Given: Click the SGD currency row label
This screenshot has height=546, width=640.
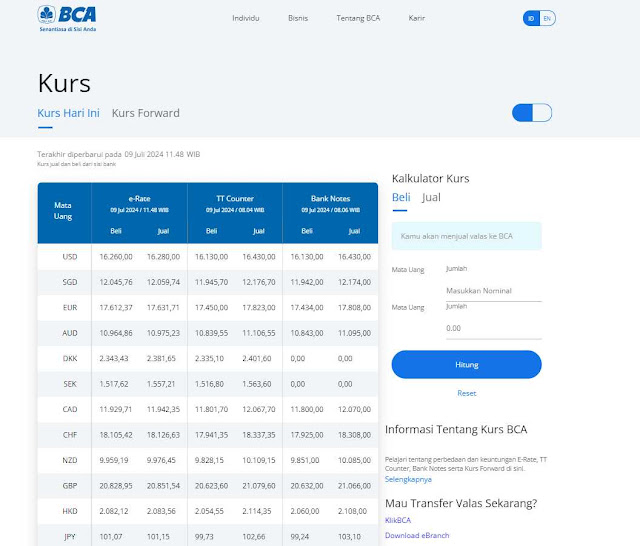Looking at the screenshot, I should click(x=70, y=282).
